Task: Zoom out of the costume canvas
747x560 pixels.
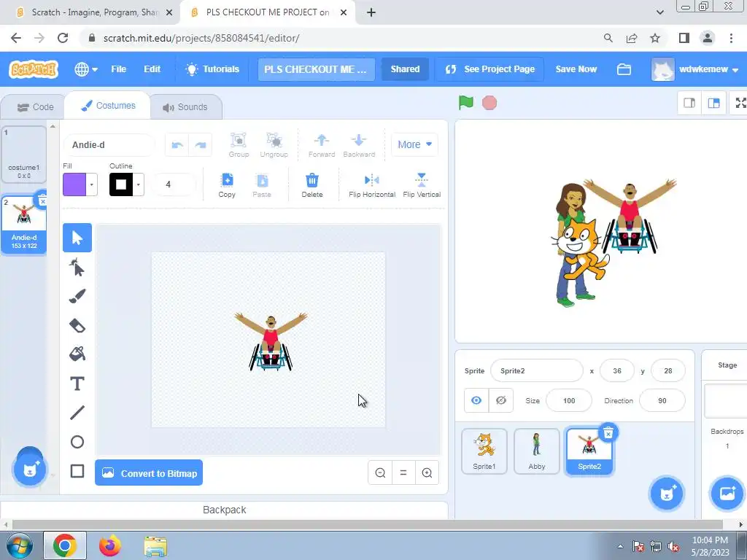Action: click(380, 472)
